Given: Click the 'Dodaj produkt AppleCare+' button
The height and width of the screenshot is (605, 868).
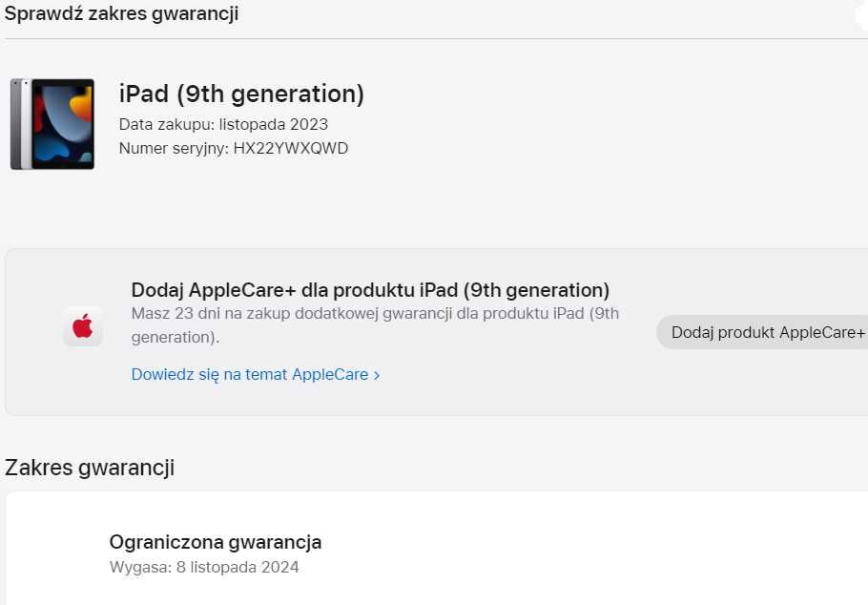Looking at the screenshot, I should pos(762,332).
